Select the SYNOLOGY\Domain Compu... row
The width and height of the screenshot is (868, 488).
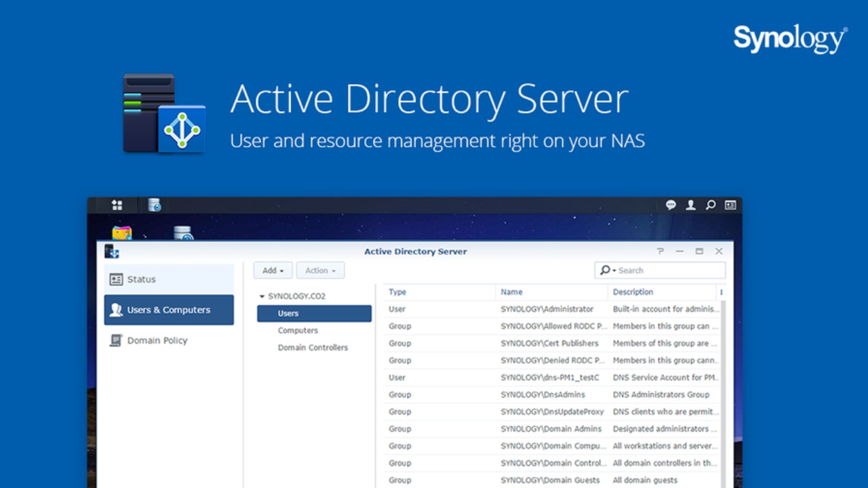(x=551, y=446)
